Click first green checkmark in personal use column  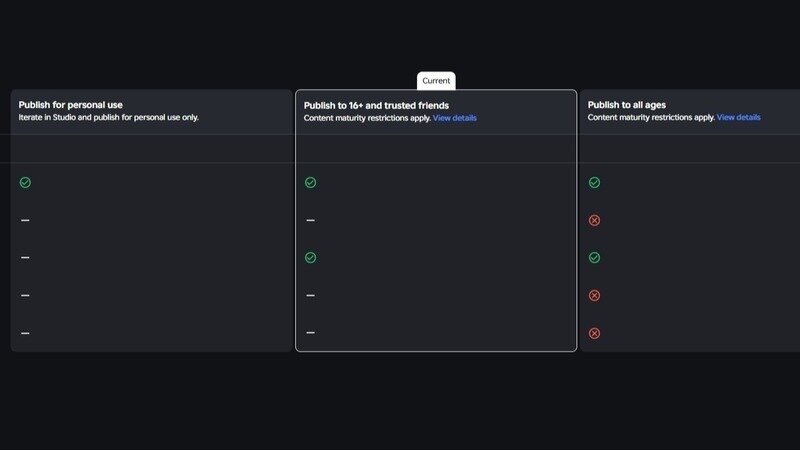pos(25,183)
